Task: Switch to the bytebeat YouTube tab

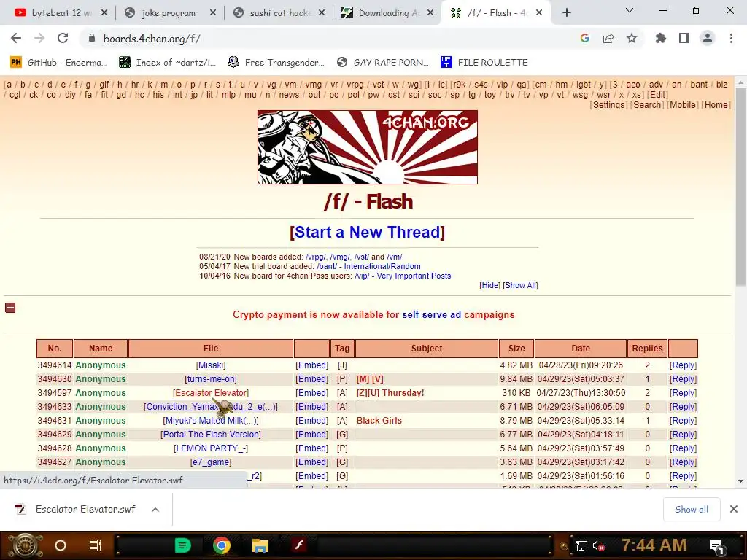Action: pyautogui.click(x=61, y=13)
